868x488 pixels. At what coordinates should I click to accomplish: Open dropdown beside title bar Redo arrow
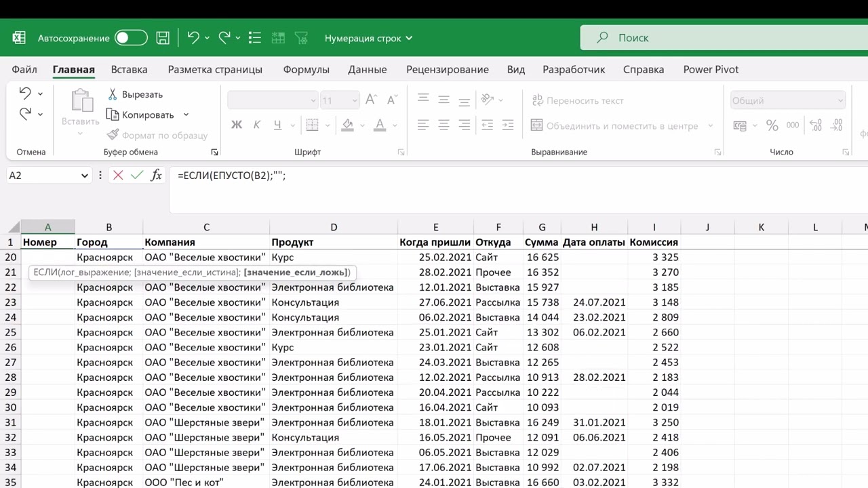click(238, 39)
